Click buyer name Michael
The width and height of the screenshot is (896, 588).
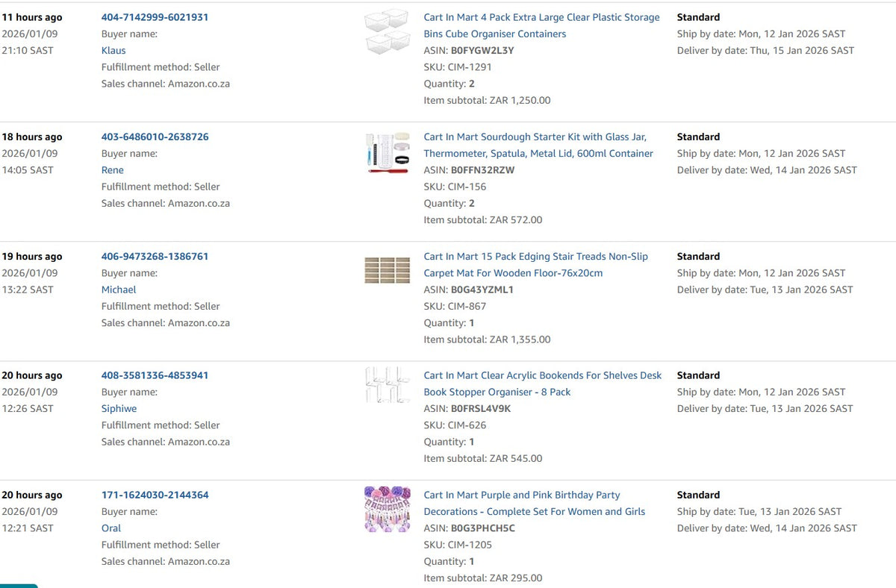[119, 290]
